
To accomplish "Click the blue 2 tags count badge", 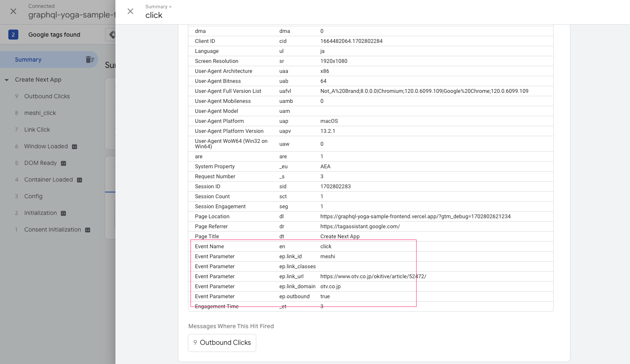I will click(13, 35).
